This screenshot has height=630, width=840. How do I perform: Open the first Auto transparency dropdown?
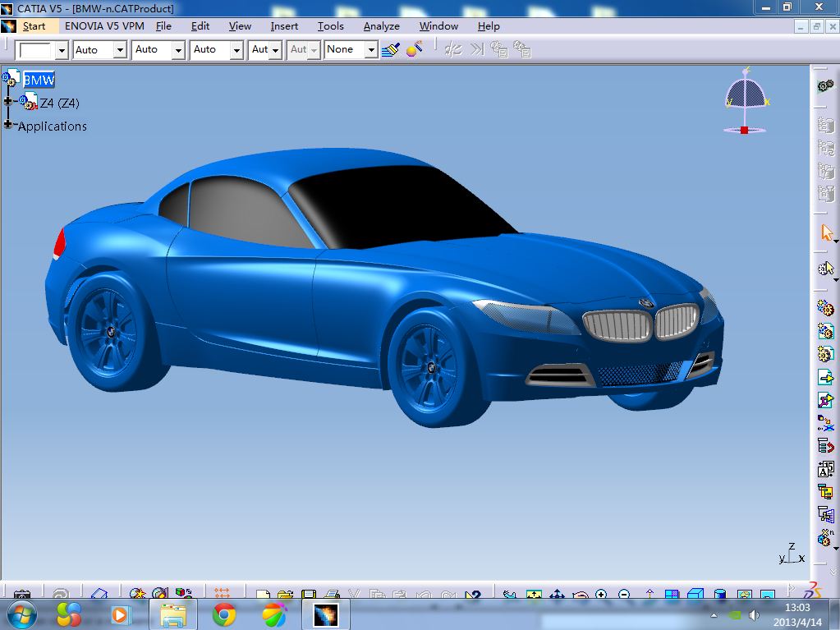tap(120, 50)
